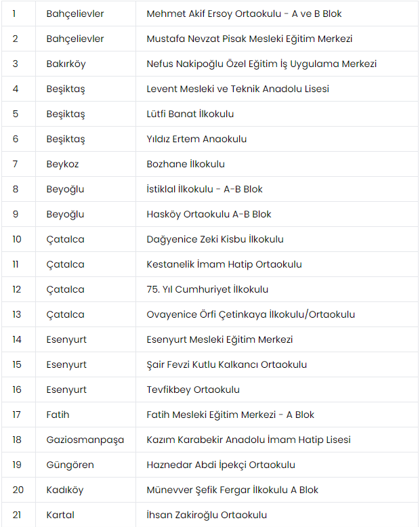Click Kestanelik İmam Hatip Ortaokulu
The image size is (420, 527).
[224, 264]
